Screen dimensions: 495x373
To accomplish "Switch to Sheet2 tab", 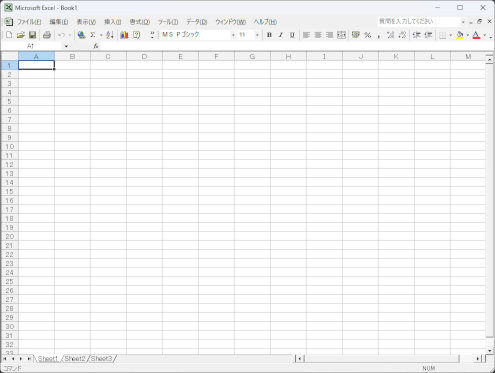I will [x=75, y=359].
